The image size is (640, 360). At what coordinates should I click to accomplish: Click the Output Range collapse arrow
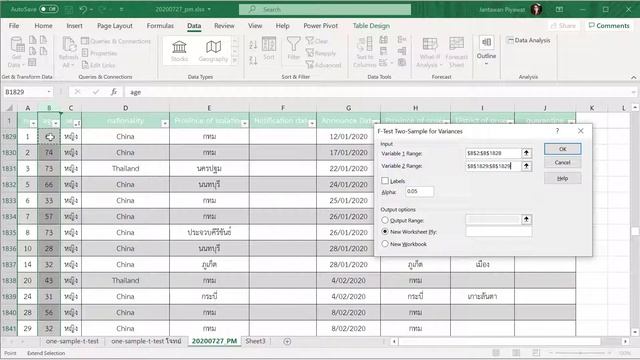click(x=527, y=220)
